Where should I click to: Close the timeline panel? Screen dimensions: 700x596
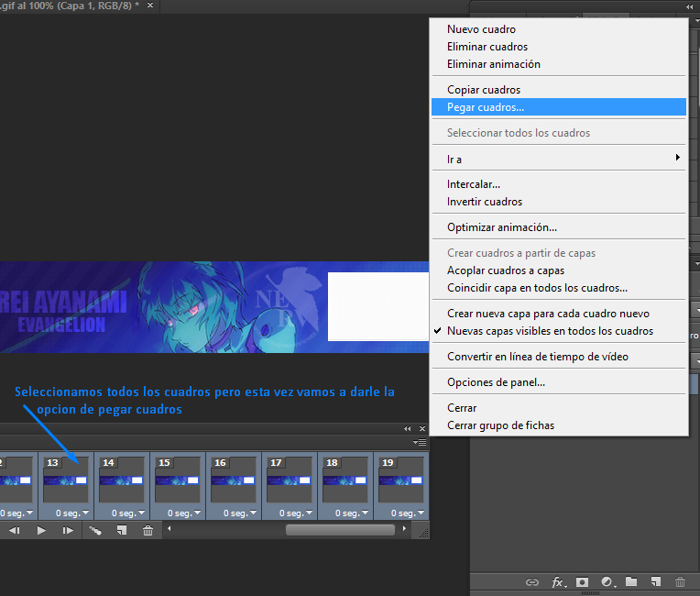[422, 428]
